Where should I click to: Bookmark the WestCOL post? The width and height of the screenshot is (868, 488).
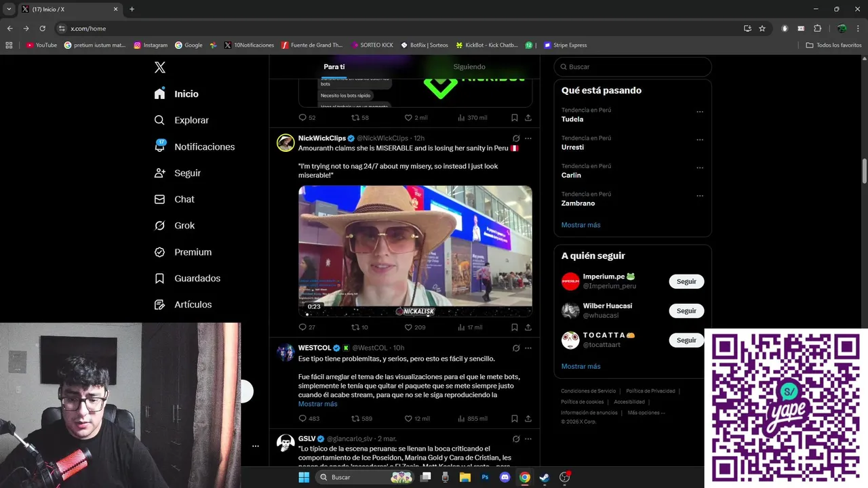click(x=515, y=419)
